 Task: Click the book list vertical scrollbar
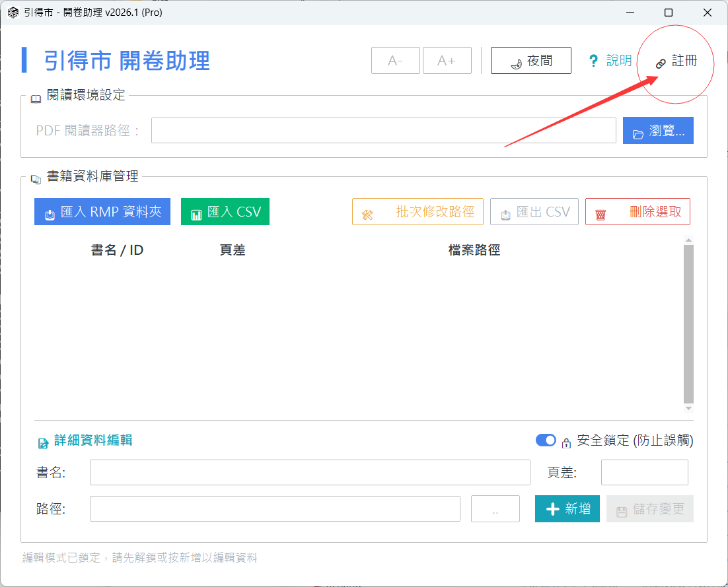[688, 324]
